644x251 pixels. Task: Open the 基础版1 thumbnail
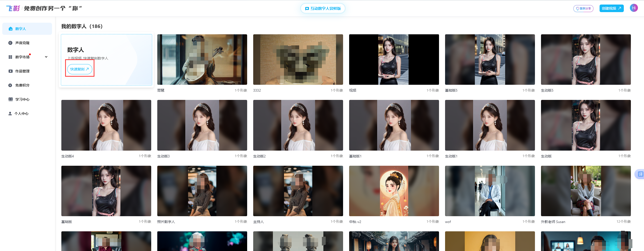(x=394, y=125)
